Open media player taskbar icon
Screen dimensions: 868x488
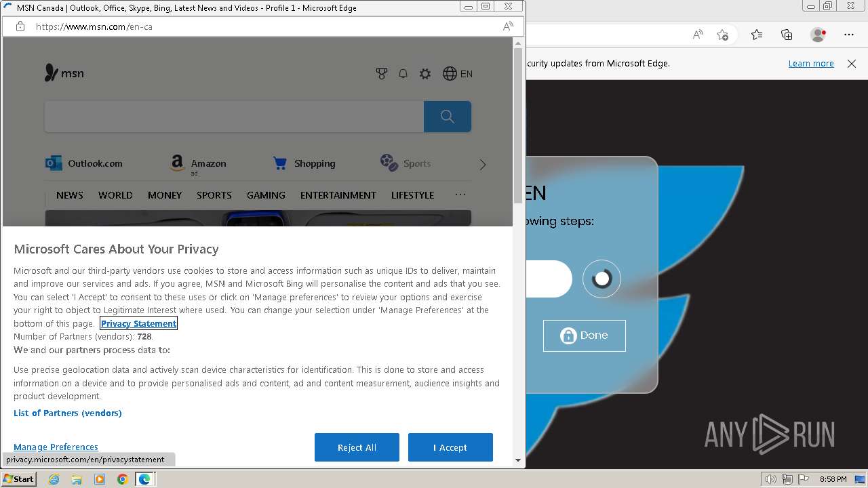(100, 479)
